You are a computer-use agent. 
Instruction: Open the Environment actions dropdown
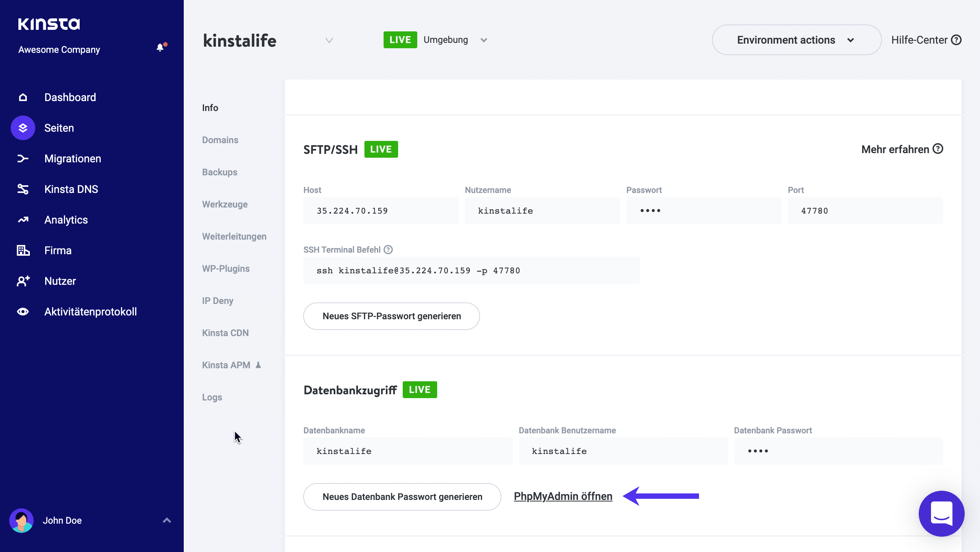pos(796,39)
